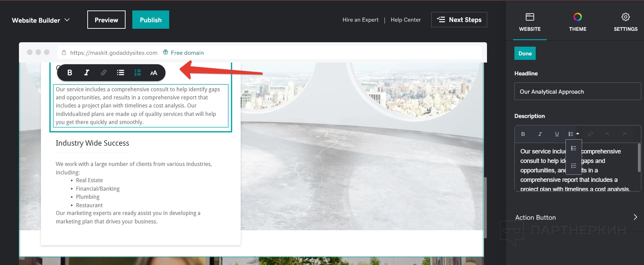
Task: Edit the Headline input field
Action: [578, 92]
